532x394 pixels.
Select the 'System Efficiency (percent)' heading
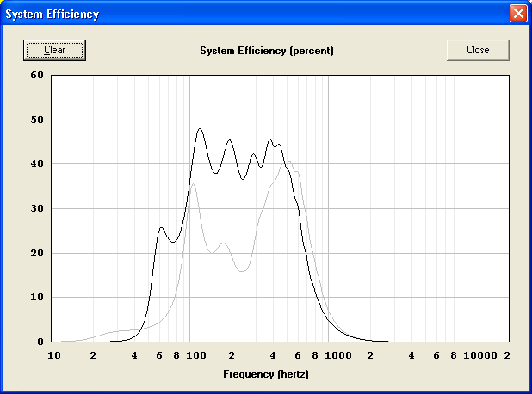pos(267,51)
